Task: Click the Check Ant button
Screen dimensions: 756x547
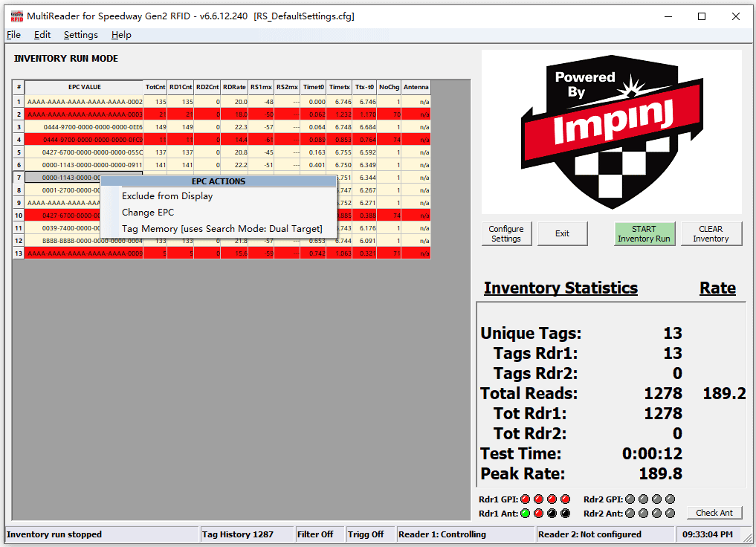Action: (x=714, y=513)
